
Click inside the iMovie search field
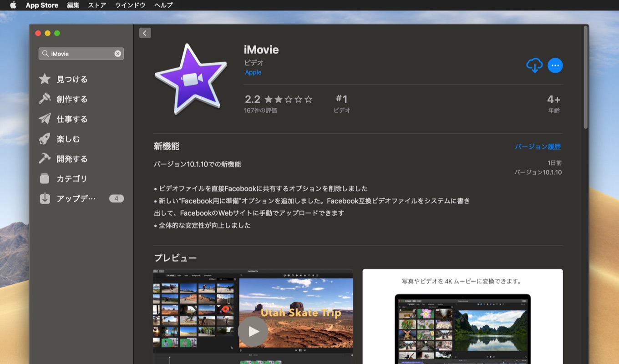point(81,54)
